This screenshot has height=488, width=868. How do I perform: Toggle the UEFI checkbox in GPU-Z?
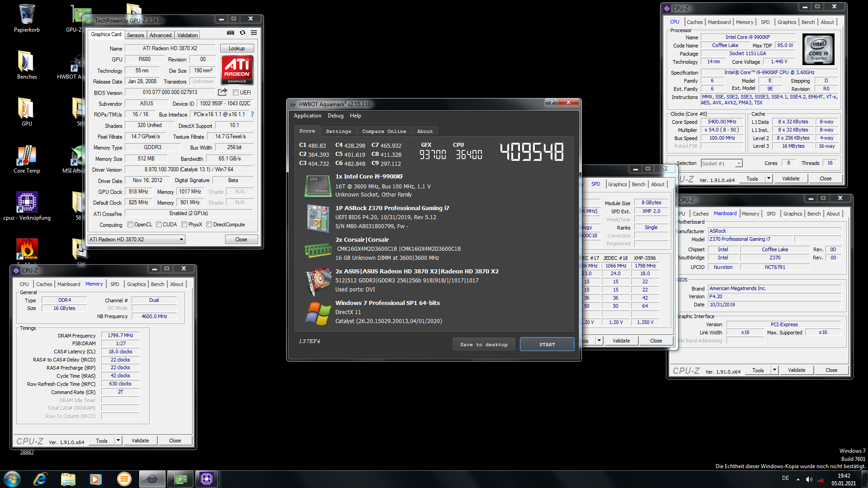click(236, 93)
